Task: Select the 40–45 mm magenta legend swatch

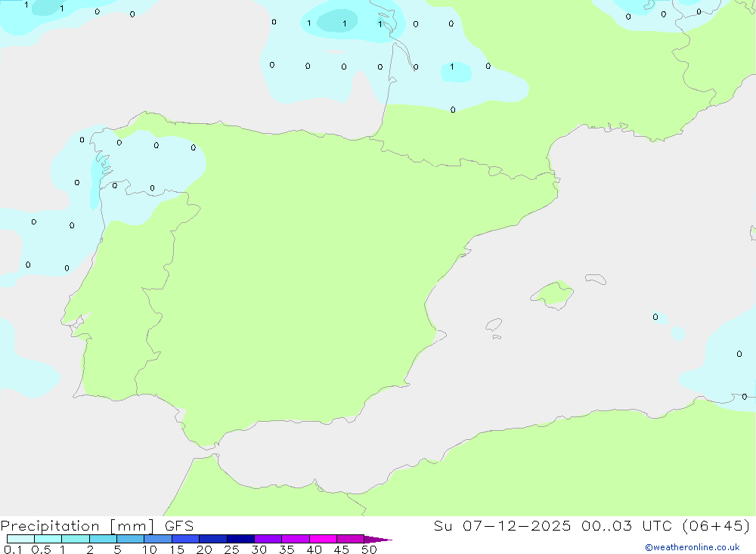Action: (x=323, y=539)
